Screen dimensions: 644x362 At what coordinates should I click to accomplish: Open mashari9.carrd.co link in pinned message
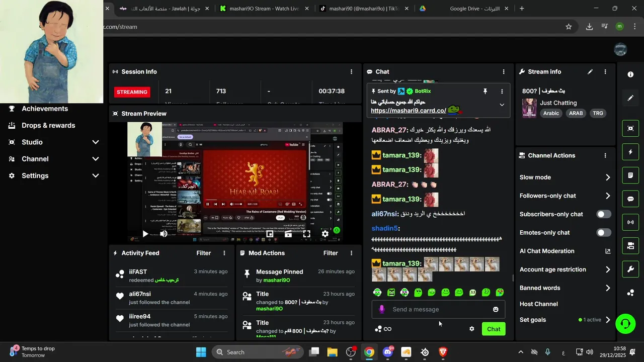409,111
